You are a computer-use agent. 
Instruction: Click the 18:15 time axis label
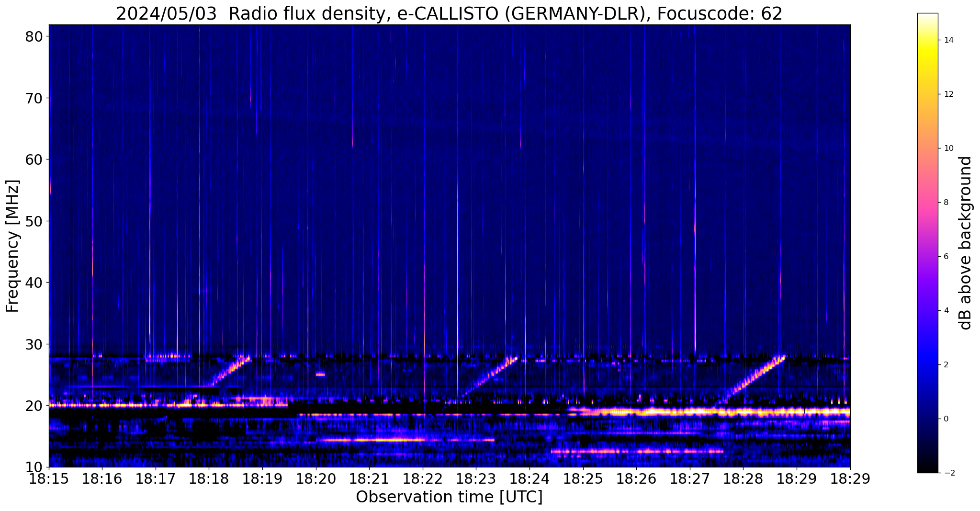pos(49,479)
